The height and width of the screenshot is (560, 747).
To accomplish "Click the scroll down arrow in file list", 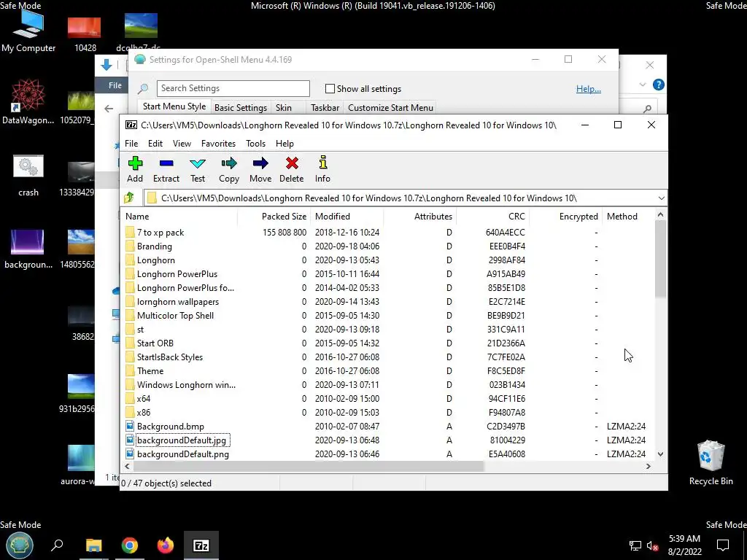I will click(660, 454).
